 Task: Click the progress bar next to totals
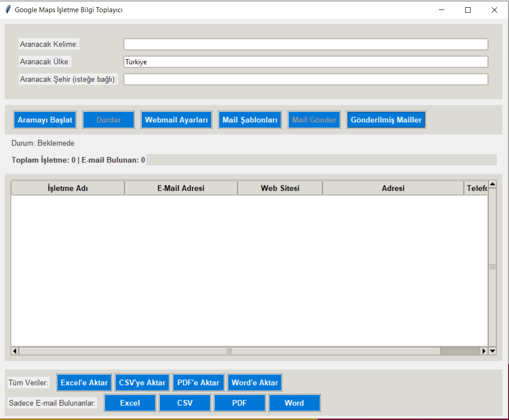click(321, 160)
